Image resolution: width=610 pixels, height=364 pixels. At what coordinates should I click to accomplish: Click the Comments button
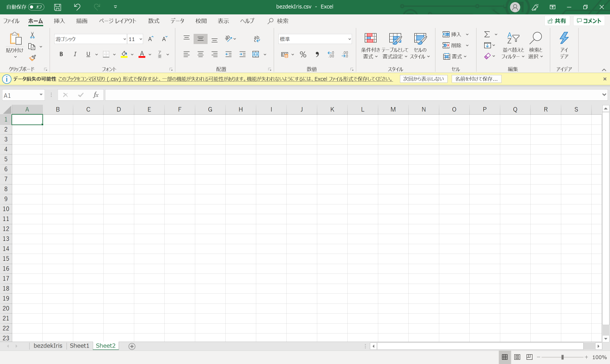(589, 21)
